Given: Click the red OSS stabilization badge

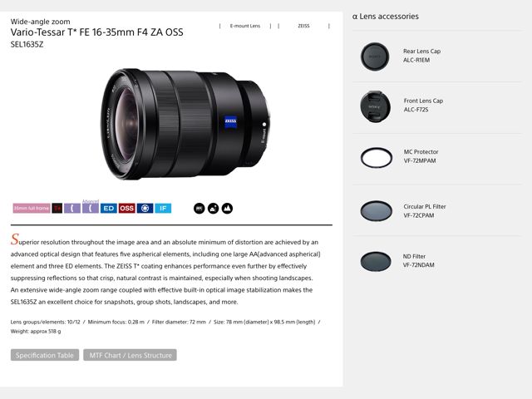Looking at the screenshot, I should 126,208.
